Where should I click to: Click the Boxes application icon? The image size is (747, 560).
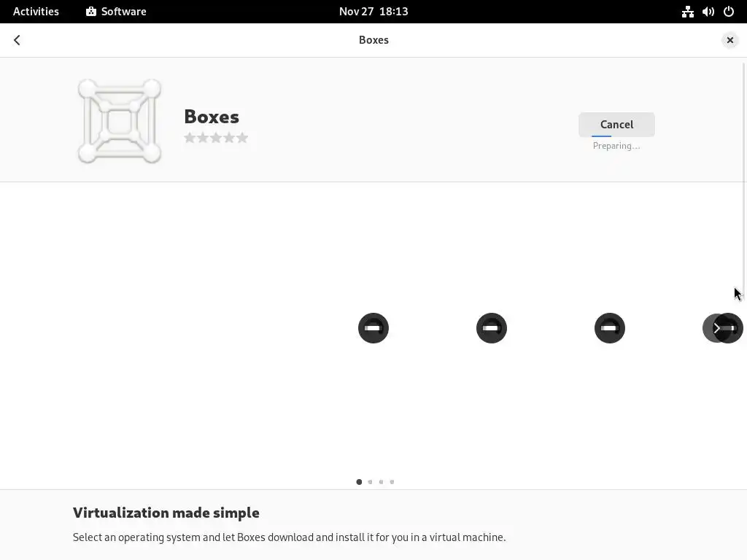[x=120, y=121]
